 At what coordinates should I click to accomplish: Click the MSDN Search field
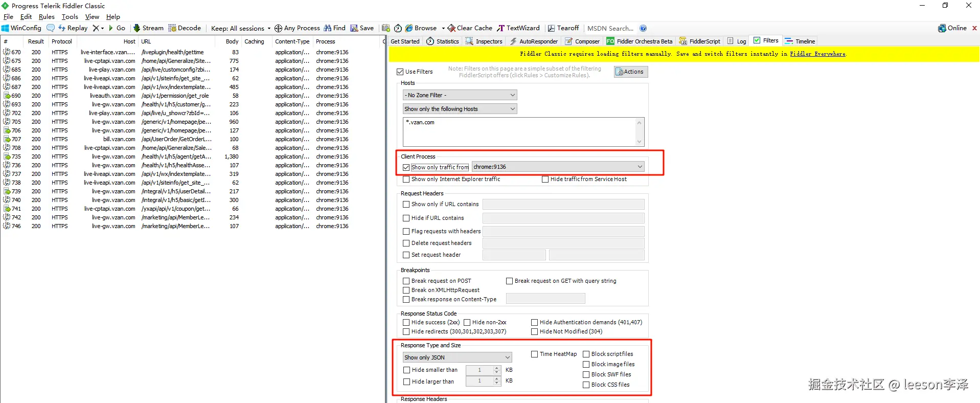point(610,28)
